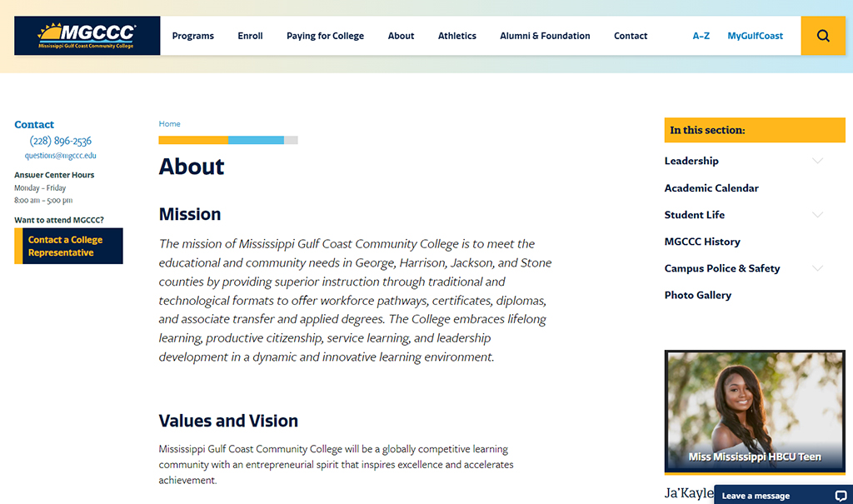Expand the Student Life submenu

point(817,215)
